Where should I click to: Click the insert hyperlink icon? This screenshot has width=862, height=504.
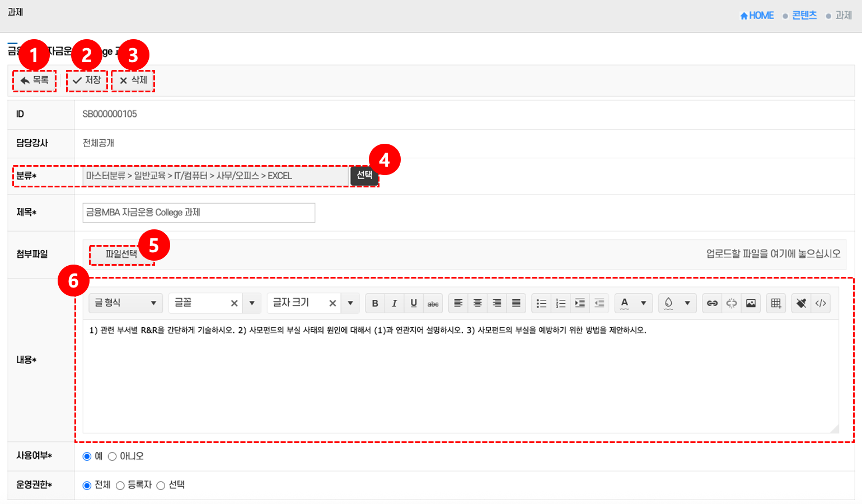tap(712, 303)
